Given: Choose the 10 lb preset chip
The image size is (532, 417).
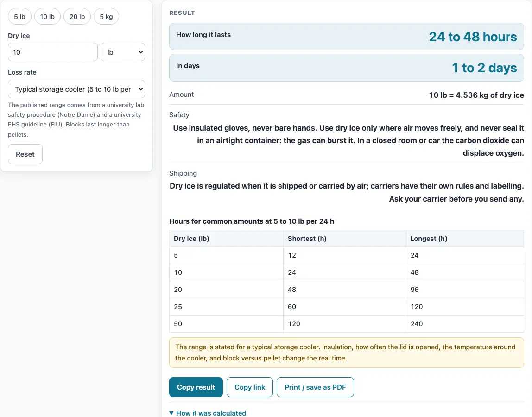Looking at the screenshot, I should (x=47, y=17).
